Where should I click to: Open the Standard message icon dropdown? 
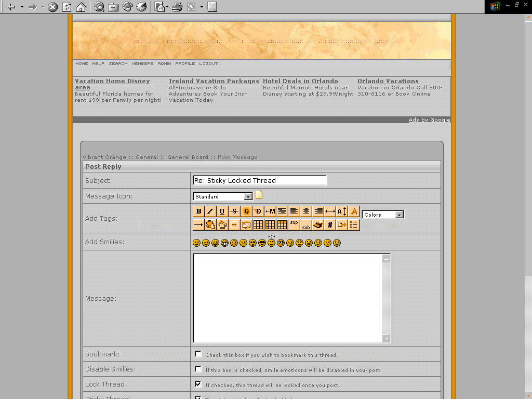click(249, 196)
